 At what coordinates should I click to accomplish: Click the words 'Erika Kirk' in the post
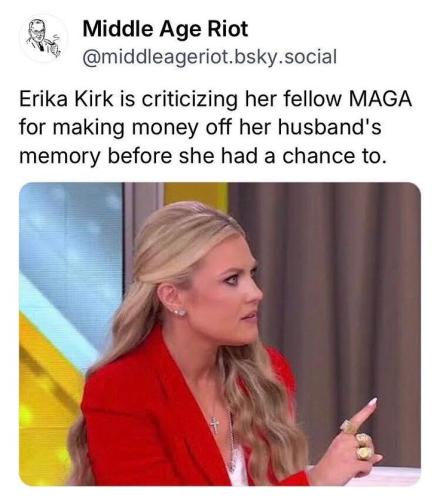coord(66,99)
